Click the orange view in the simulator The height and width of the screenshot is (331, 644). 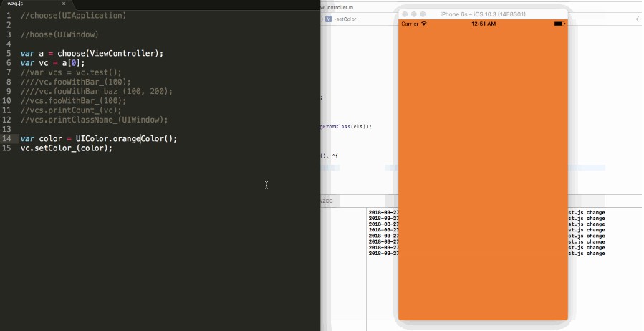(483, 172)
